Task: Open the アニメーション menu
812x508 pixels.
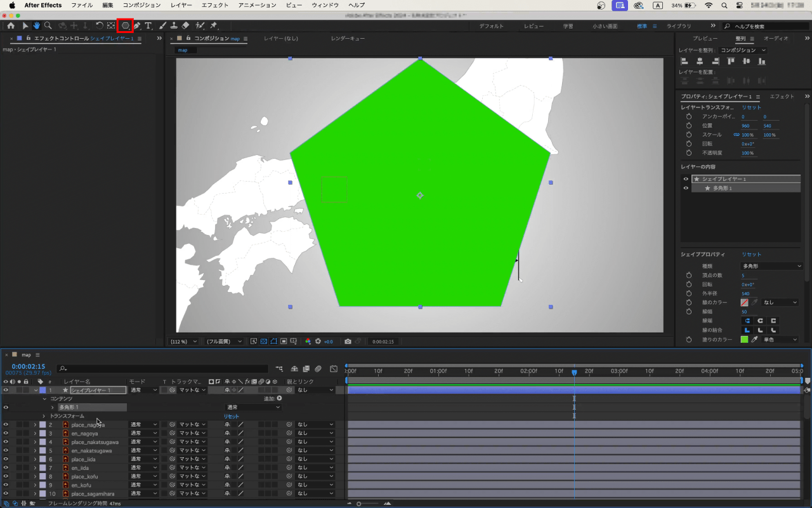Action: coord(257,5)
